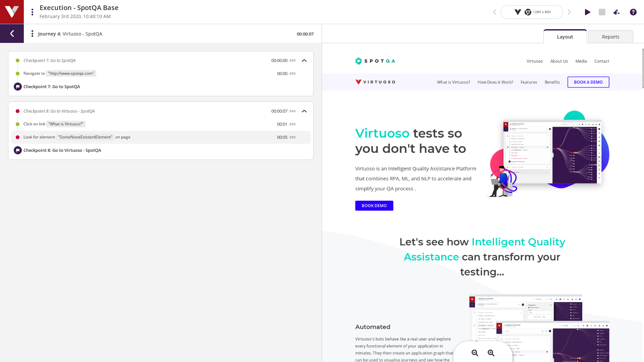Click the "What is Virtuoso?" sub-nav link
The width and height of the screenshot is (644, 362).
453,82
